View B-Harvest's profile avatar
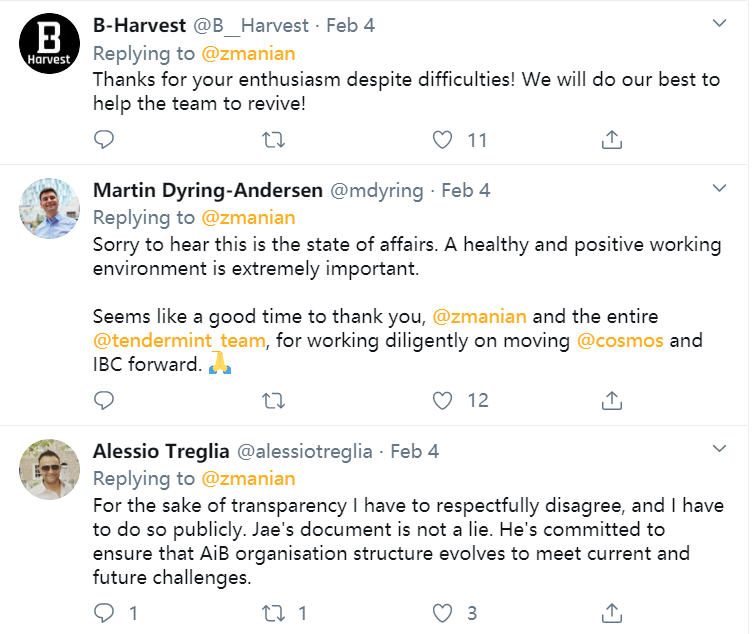Viewport: 756px width, 634px height. coord(50,48)
